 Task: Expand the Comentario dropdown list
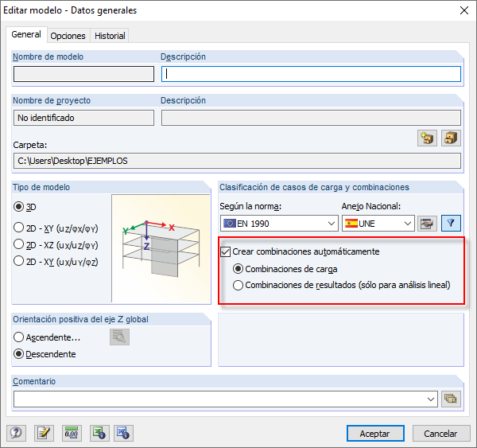430,399
